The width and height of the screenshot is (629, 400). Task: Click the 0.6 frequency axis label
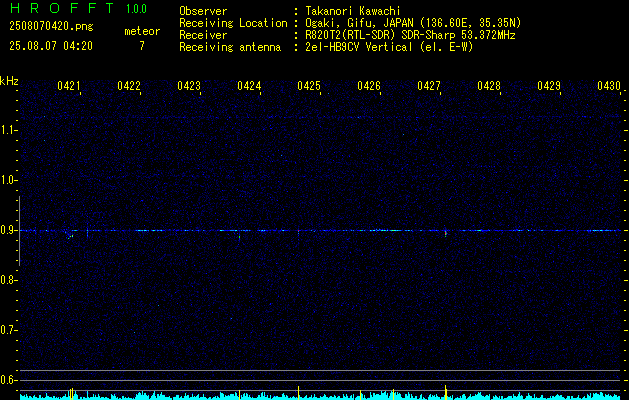[x=8, y=380]
